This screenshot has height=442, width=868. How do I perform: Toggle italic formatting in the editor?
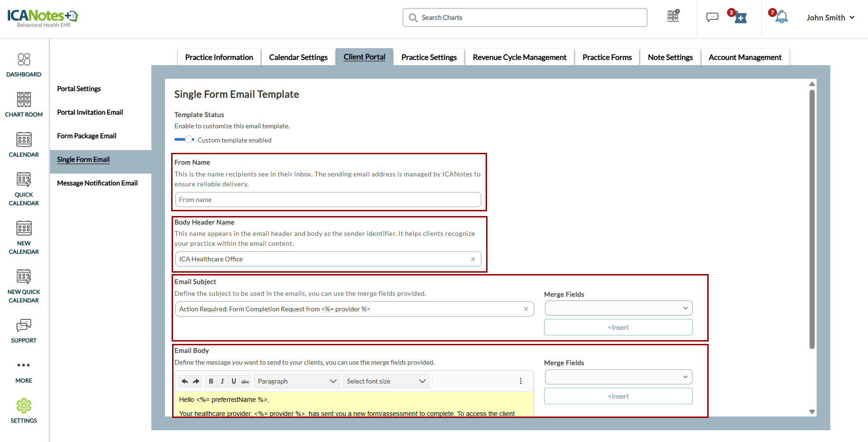click(222, 381)
